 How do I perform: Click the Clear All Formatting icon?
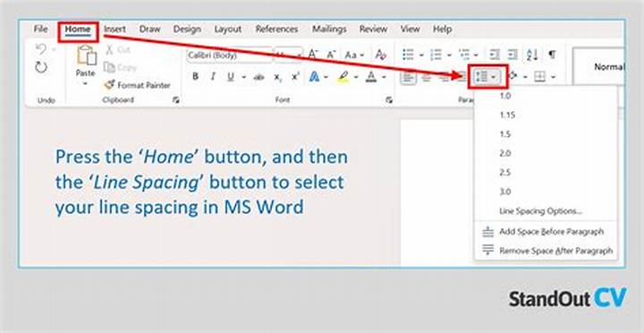click(x=381, y=55)
